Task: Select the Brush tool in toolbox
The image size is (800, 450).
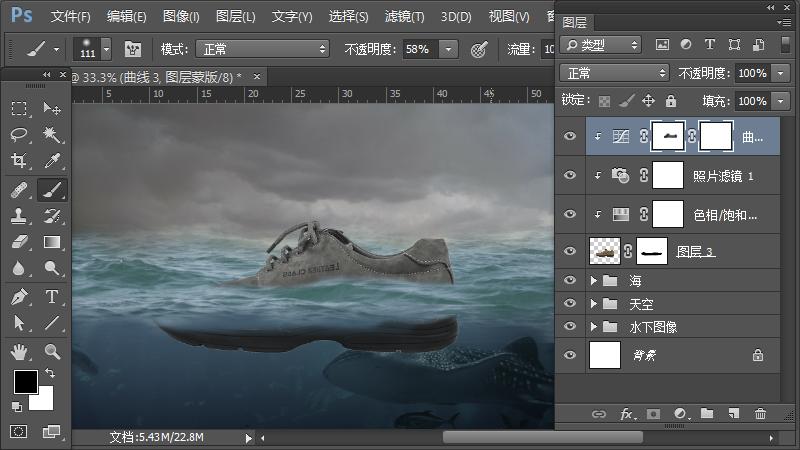Action: (x=52, y=190)
